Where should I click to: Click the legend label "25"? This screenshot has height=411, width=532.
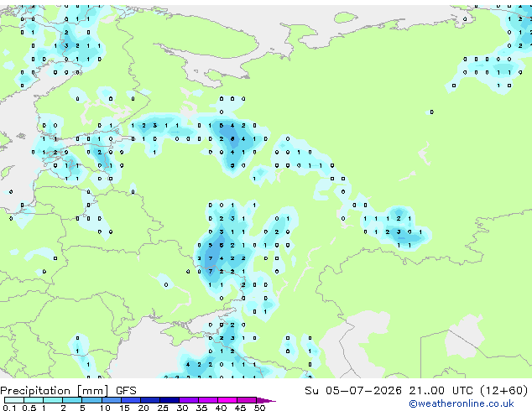point(163,408)
